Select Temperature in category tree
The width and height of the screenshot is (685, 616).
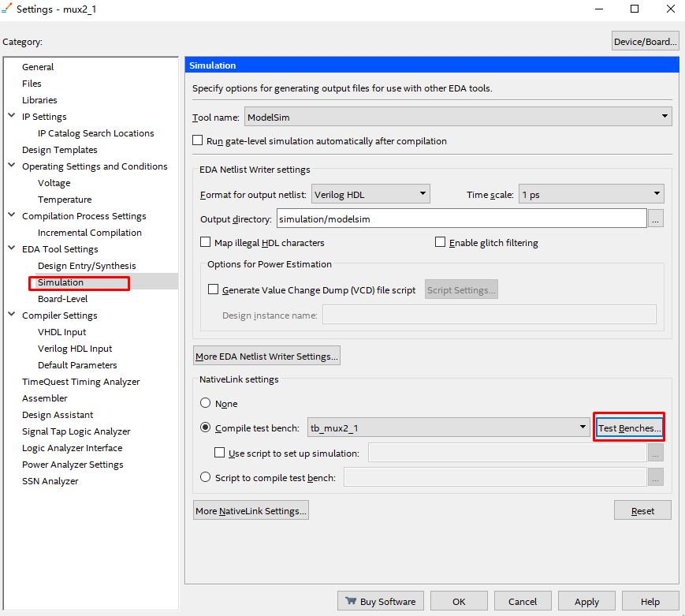pyautogui.click(x=65, y=200)
